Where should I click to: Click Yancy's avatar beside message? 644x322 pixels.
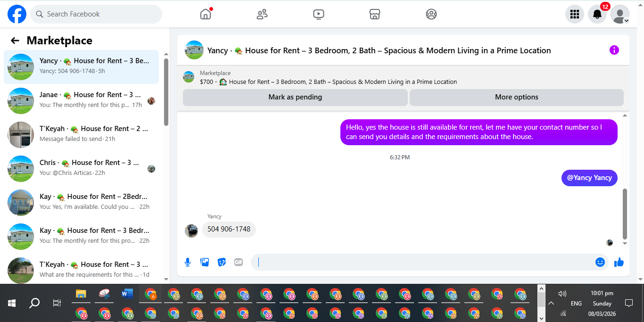click(x=191, y=231)
